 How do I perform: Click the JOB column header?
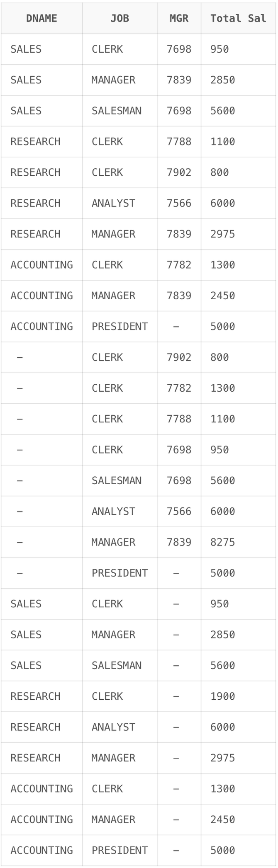119,18
